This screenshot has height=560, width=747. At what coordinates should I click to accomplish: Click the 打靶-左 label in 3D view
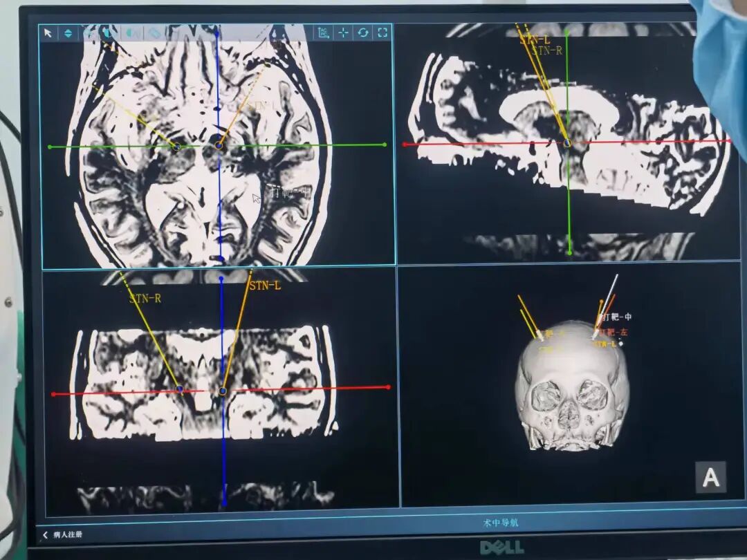tap(614, 332)
